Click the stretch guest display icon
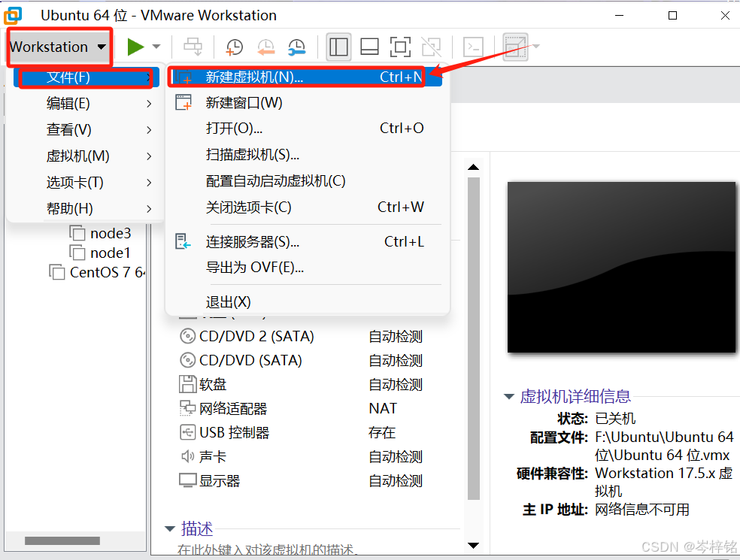 (x=515, y=47)
